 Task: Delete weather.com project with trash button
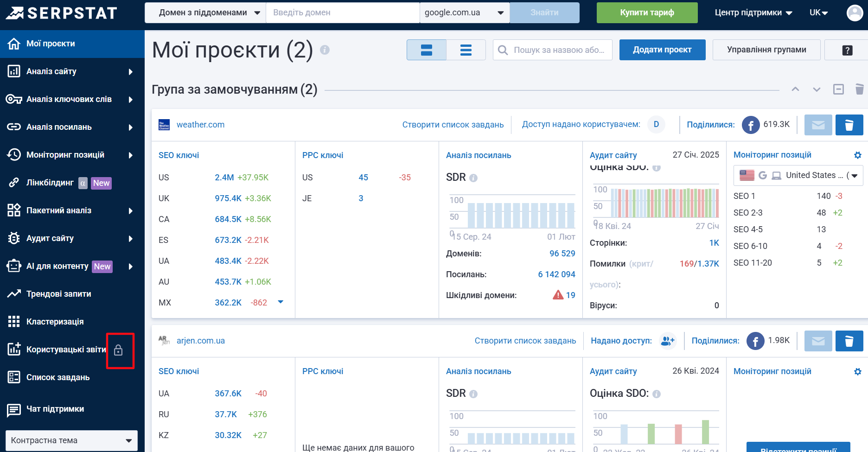(x=849, y=125)
